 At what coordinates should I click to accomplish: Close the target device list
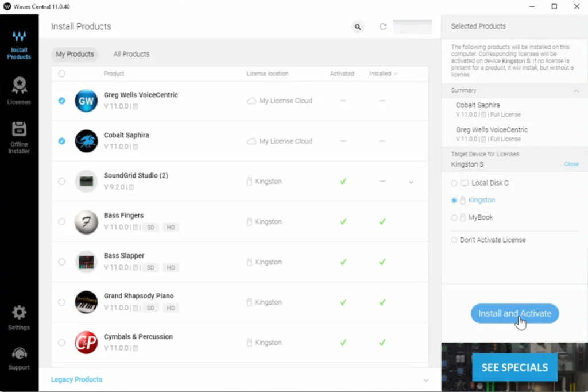tap(571, 164)
